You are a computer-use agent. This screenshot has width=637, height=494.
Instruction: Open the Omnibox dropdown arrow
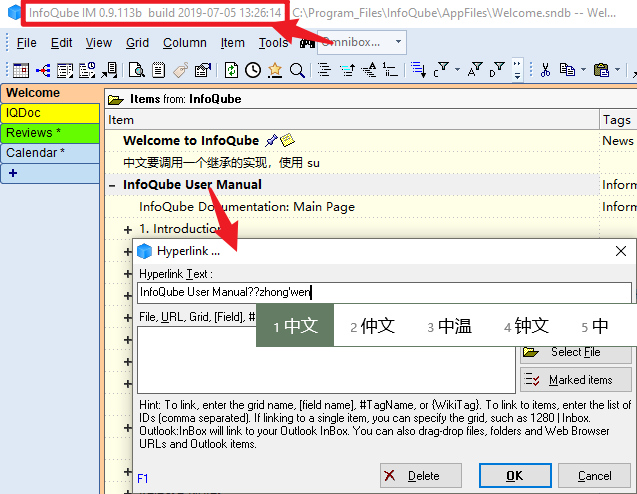click(399, 42)
